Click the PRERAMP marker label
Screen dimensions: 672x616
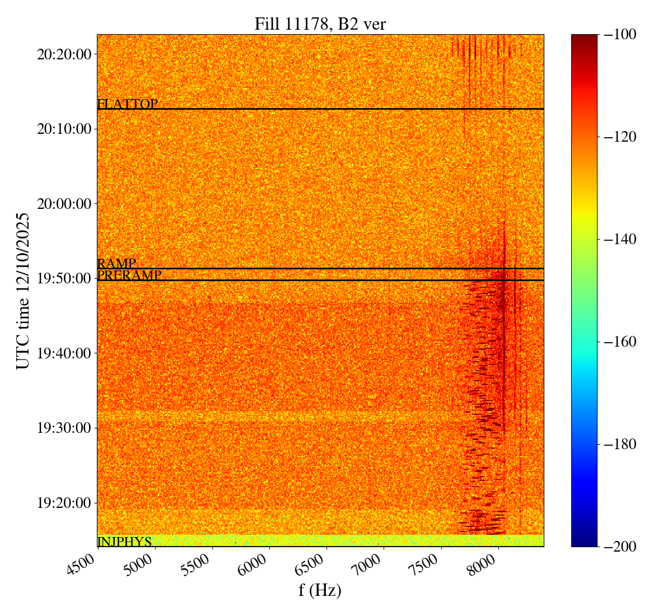click(129, 275)
